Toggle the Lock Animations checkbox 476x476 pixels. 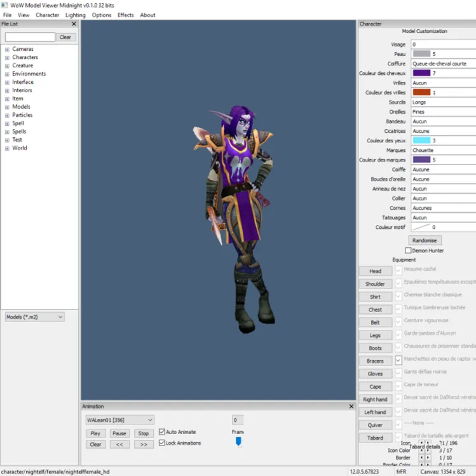[x=162, y=442]
